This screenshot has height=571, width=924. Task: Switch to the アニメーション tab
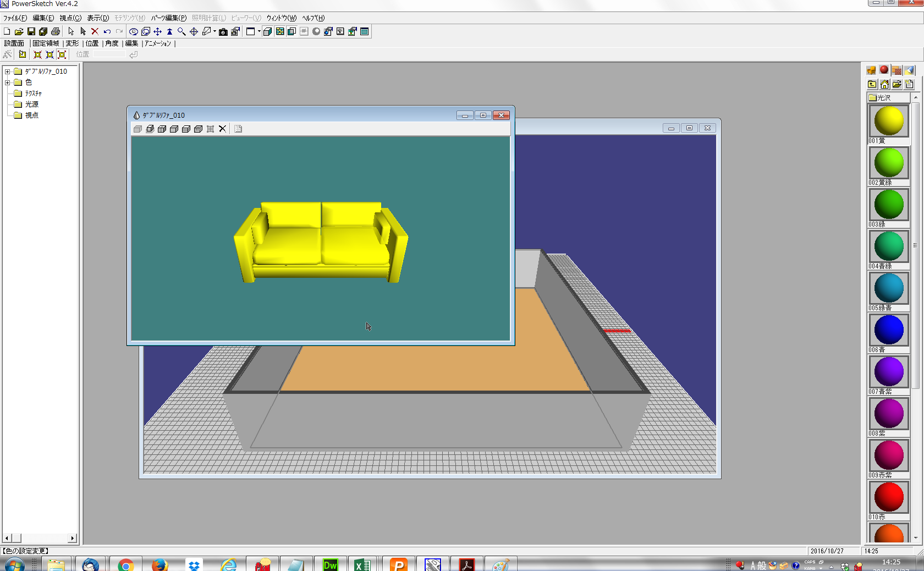pyautogui.click(x=158, y=43)
